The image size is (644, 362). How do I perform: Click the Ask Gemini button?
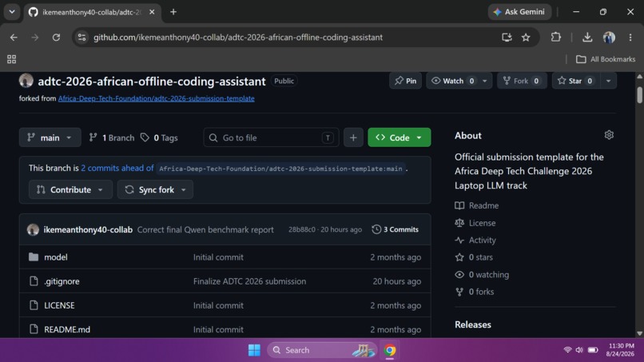pyautogui.click(x=519, y=12)
